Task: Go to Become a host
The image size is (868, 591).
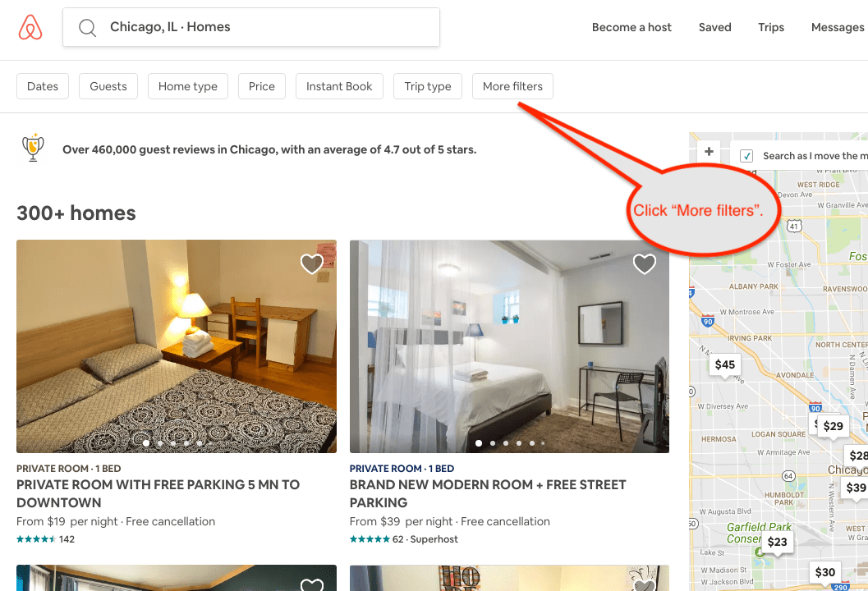Action: (x=631, y=27)
